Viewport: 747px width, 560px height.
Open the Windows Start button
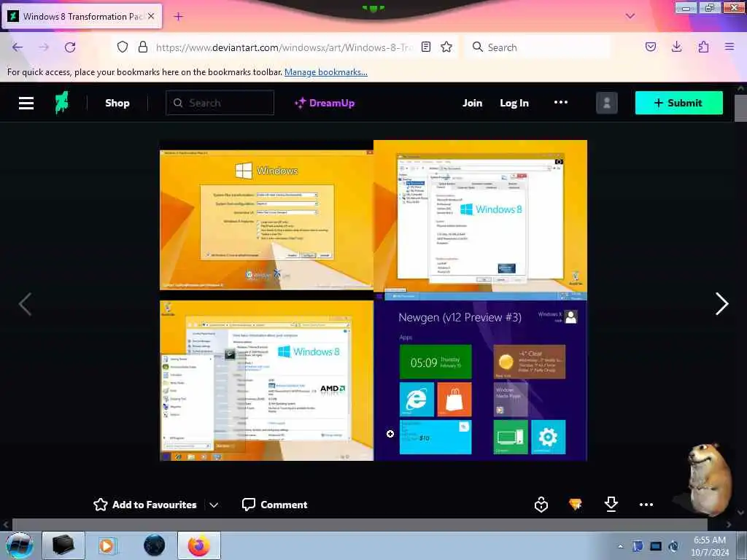[19, 545]
